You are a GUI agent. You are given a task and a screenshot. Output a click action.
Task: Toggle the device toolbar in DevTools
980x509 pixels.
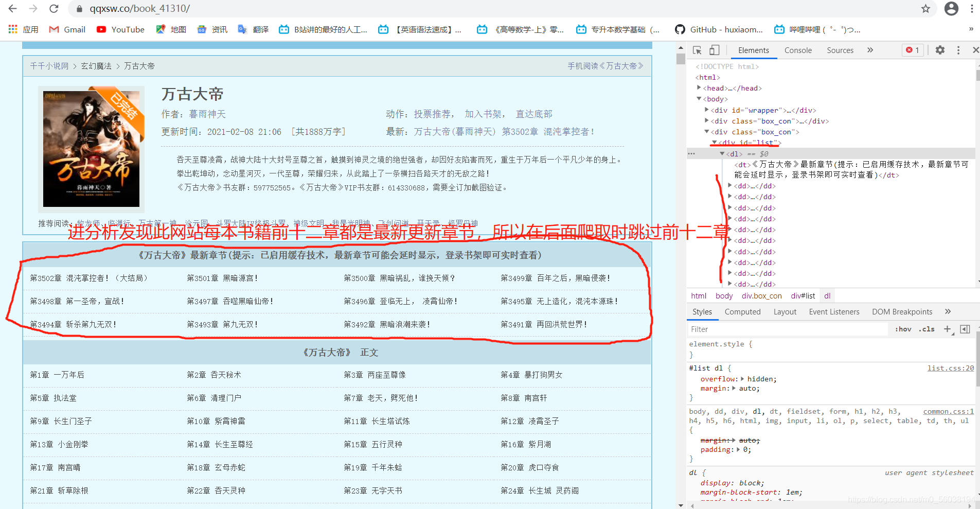(715, 50)
